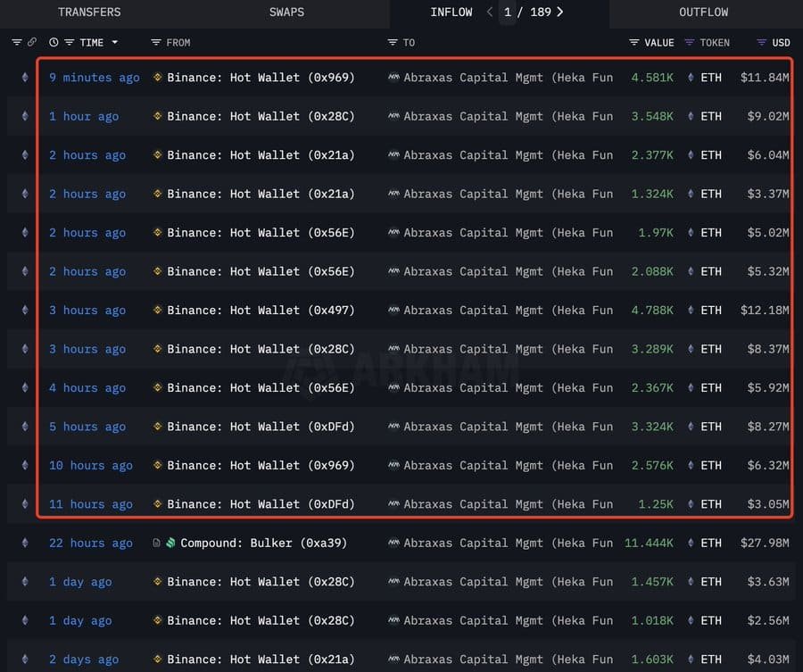Click the chain link filter icon

tap(32, 42)
